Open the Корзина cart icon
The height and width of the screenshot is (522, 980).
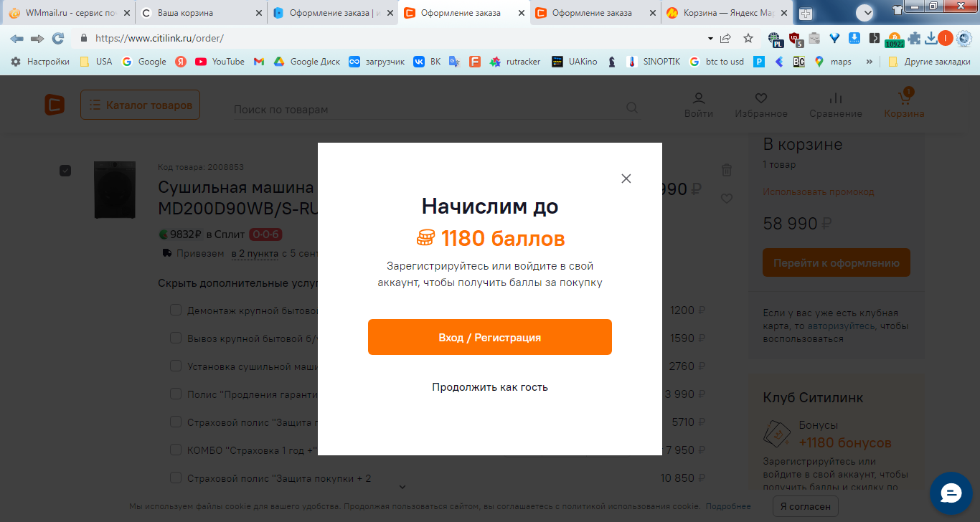tap(904, 105)
